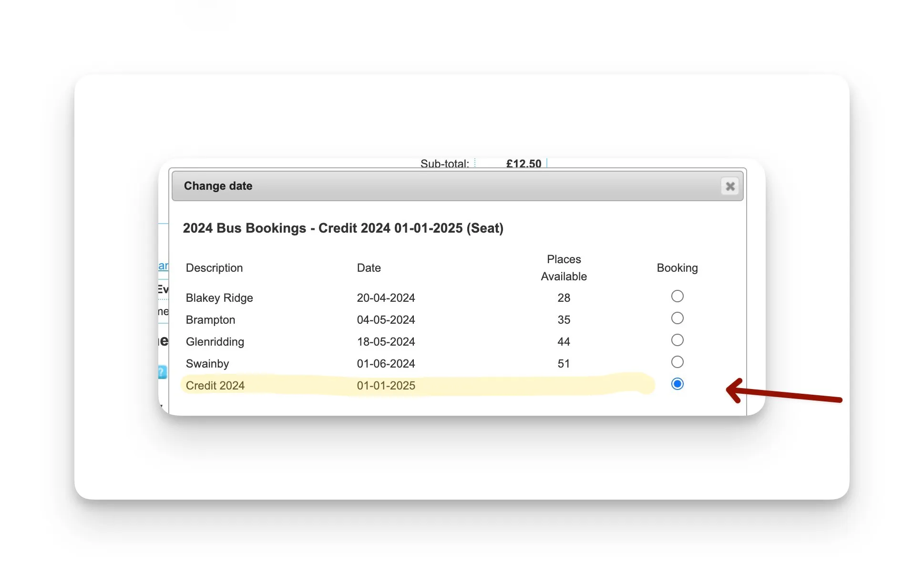The width and height of the screenshot is (924, 574).
Task: Click the Swainby description text
Action: point(207,364)
